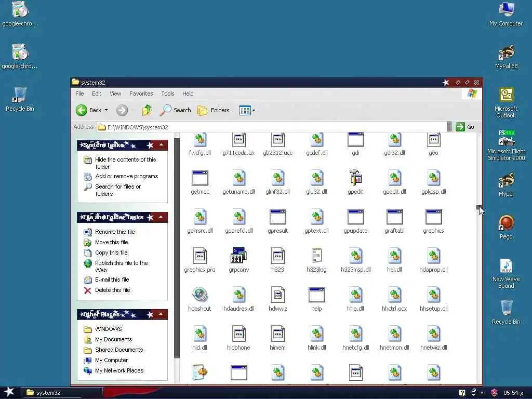532x399 pixels.
Task: Open the Search toolbar button
Action: [176, 110]
